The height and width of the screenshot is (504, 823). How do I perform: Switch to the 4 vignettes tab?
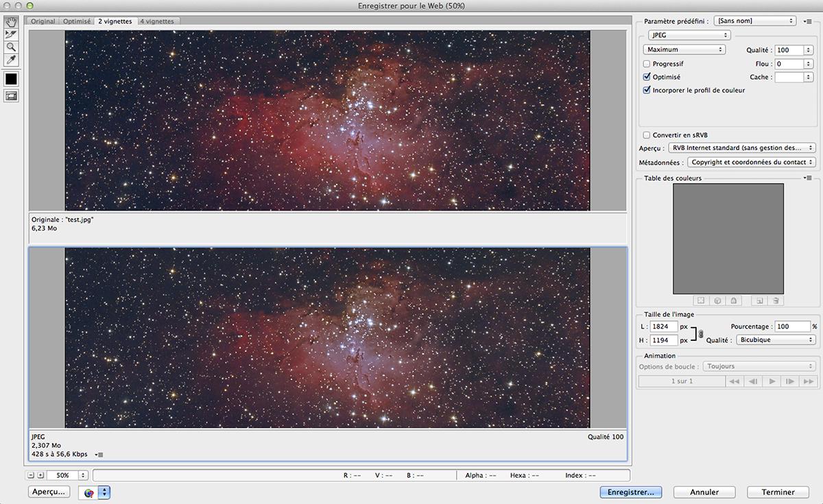pos(156,21)
